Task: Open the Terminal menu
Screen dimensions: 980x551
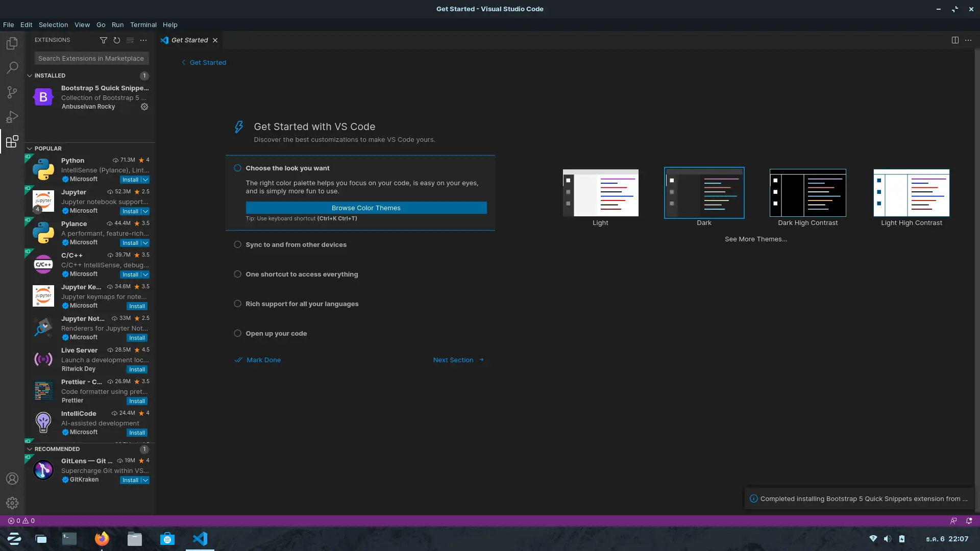Action: pos(143,24)
